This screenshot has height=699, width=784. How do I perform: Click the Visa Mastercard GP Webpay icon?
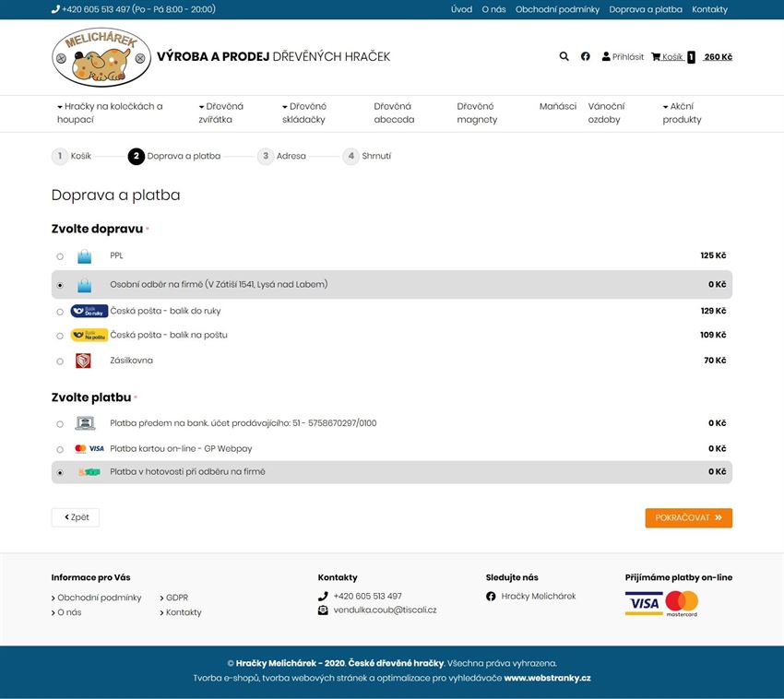pyautogui.click(x=89, y=448)
